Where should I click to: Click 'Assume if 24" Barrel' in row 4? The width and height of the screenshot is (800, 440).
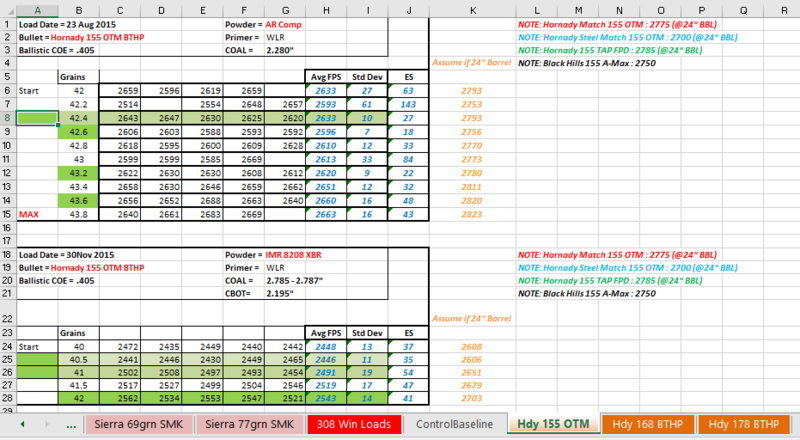pos(471,63)
